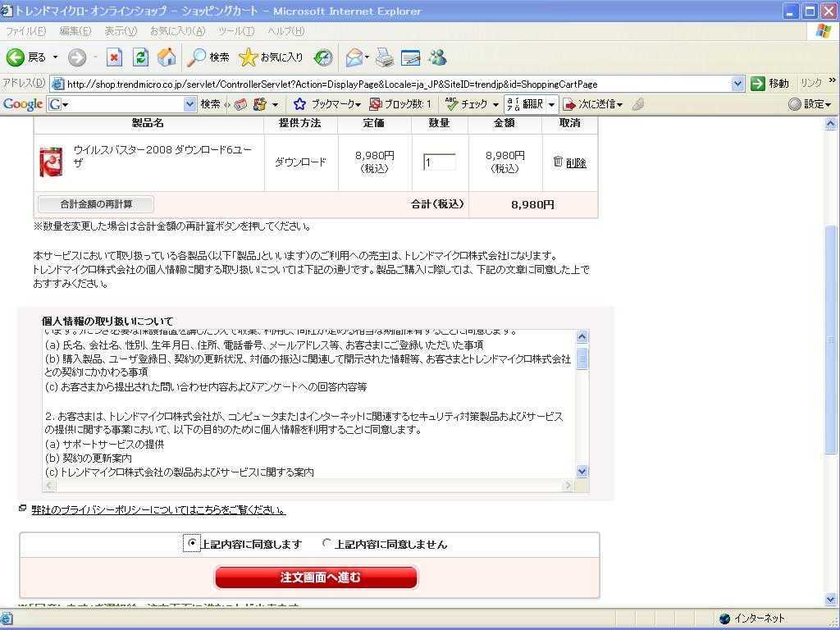
Task: Click the green Back arrow button
Action: (16, 57)
